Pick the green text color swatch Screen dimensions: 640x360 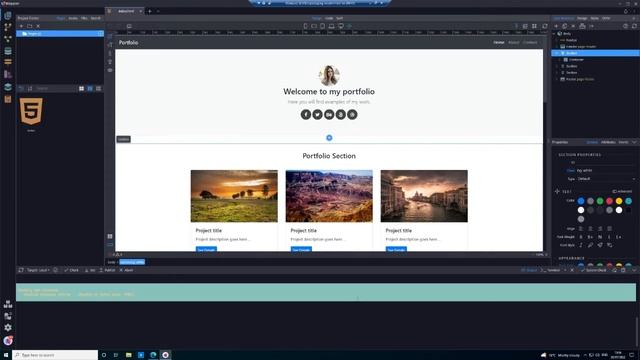pos(600,201)
